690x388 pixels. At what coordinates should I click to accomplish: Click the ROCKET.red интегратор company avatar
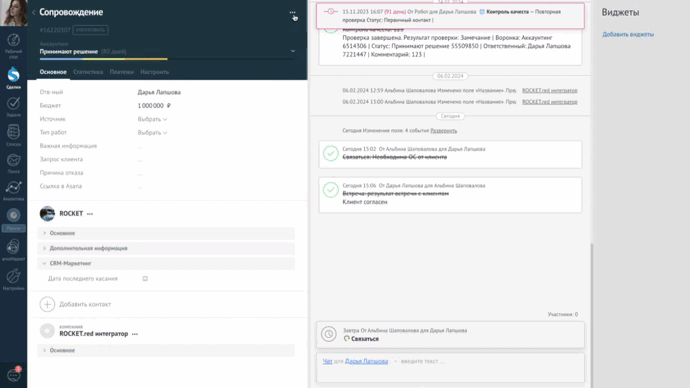pyautogui.click(x=47, y=331)
